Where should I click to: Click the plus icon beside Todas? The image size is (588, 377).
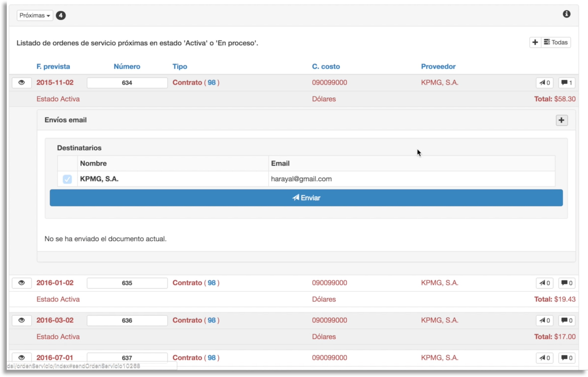coord(535,43)
